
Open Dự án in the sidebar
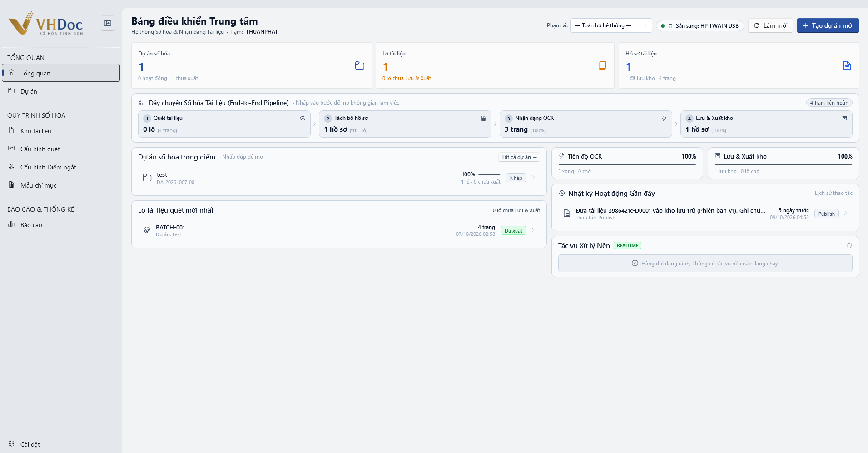[x=61, y=91]
